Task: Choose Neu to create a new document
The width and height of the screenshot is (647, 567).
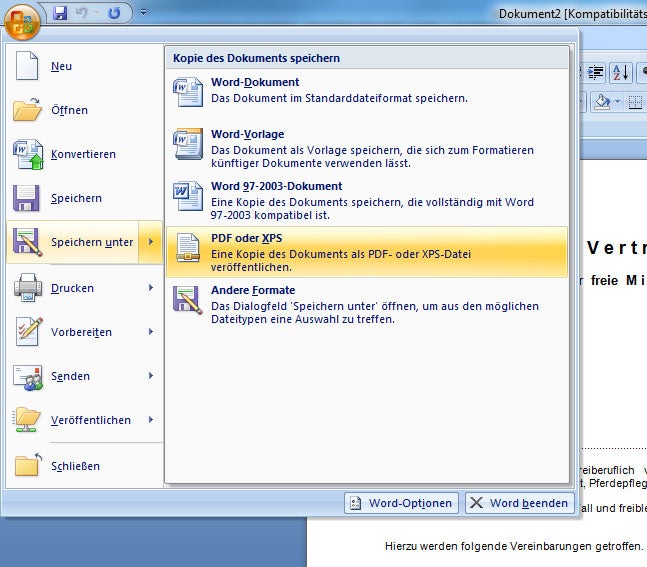Action: 85,66
